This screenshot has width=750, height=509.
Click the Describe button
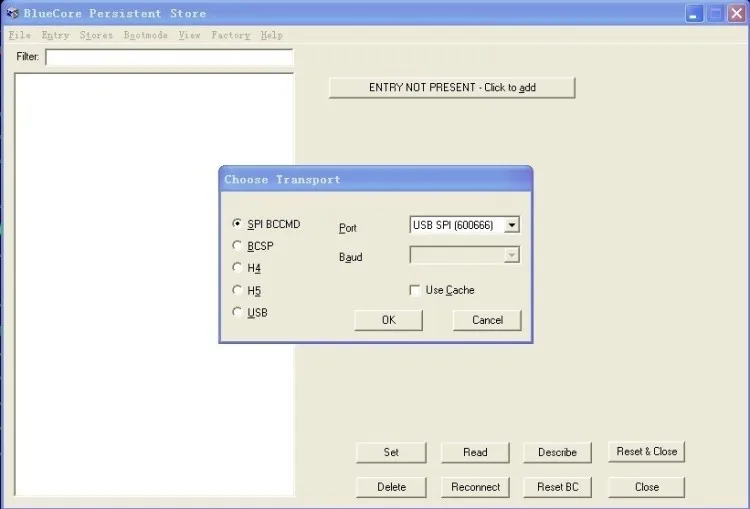pos(557,452)
